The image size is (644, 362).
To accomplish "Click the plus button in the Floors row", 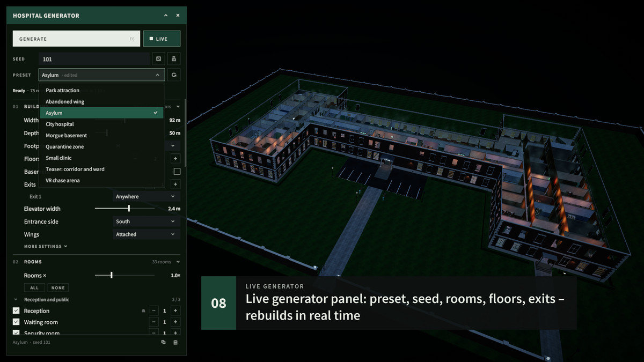I will point(175,159).
